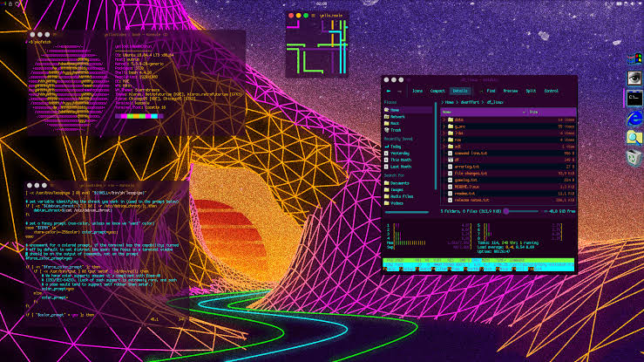Image resolution: width=644 pixels, height=362 pixels.
Task: Open the pipes window menu icon
Action: [313, 16]
